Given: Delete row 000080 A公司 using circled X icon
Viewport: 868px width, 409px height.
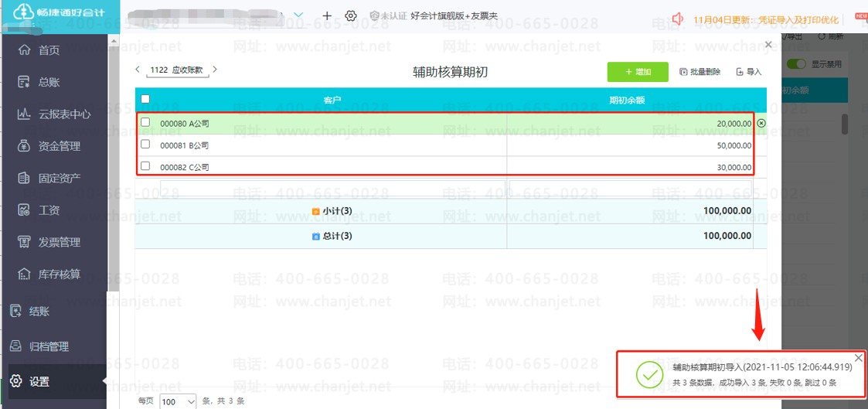Looking at the screenshot, I should [761, 124].
